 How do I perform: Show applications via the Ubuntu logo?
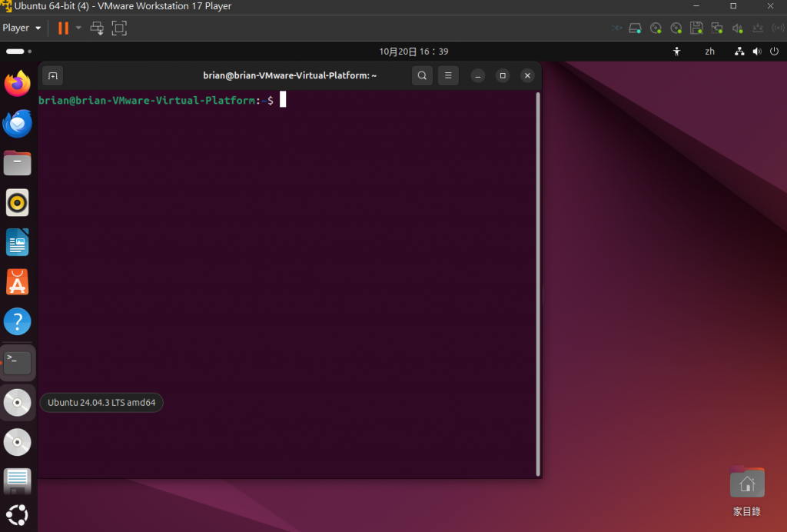pos(18,515)
